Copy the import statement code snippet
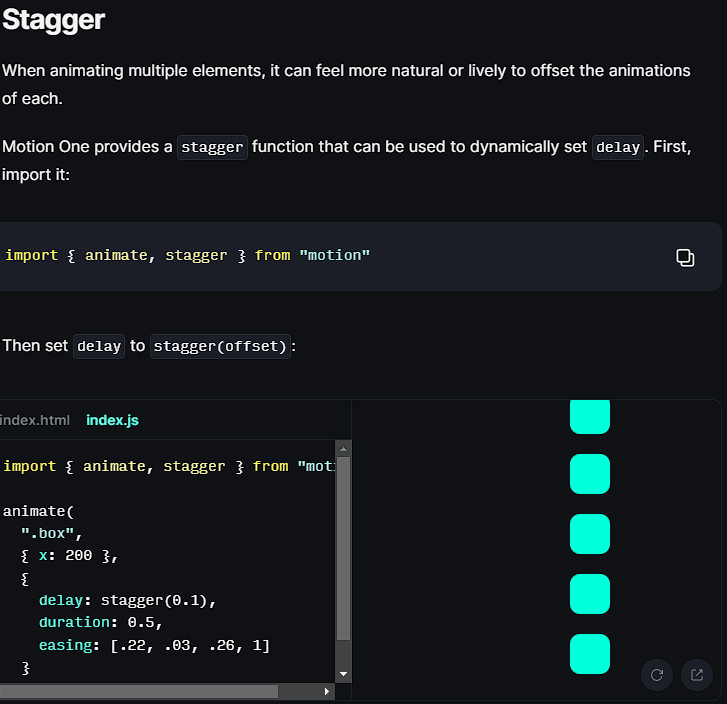This screenshot has width=727, height=704. point(685,257)
